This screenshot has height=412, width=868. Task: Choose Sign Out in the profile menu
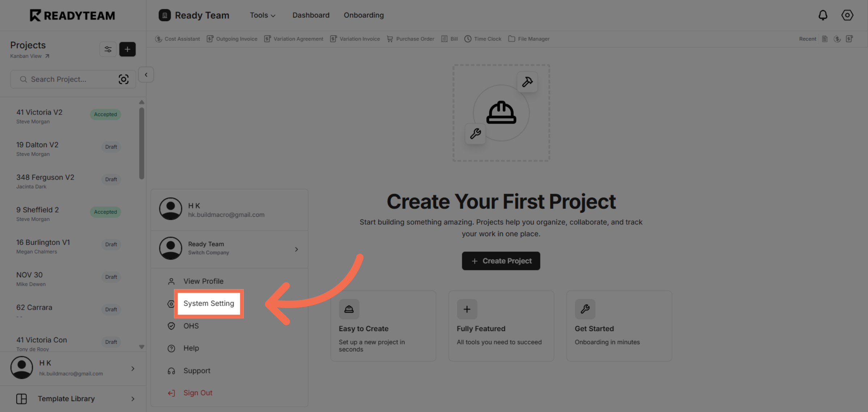[x=197, y=393]
